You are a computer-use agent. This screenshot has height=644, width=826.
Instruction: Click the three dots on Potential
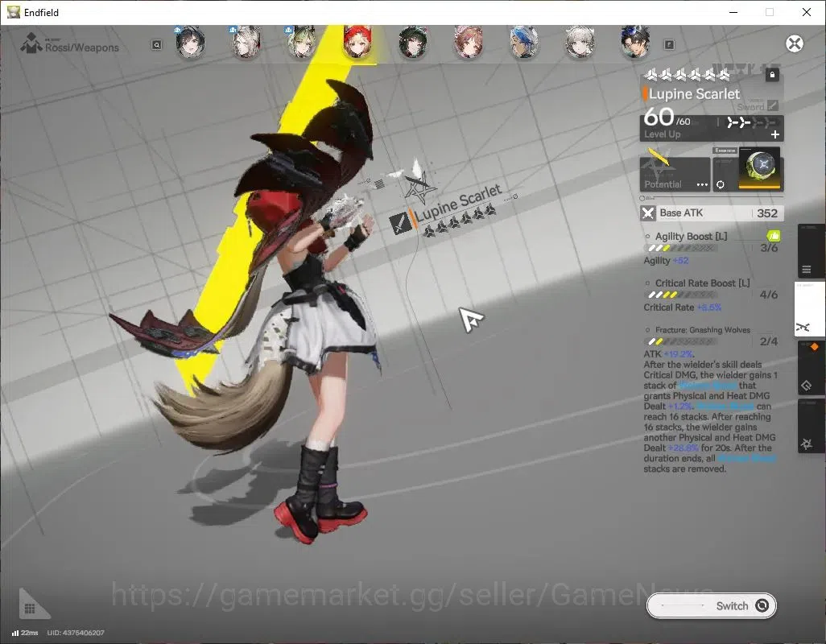(x=702, y=184)
